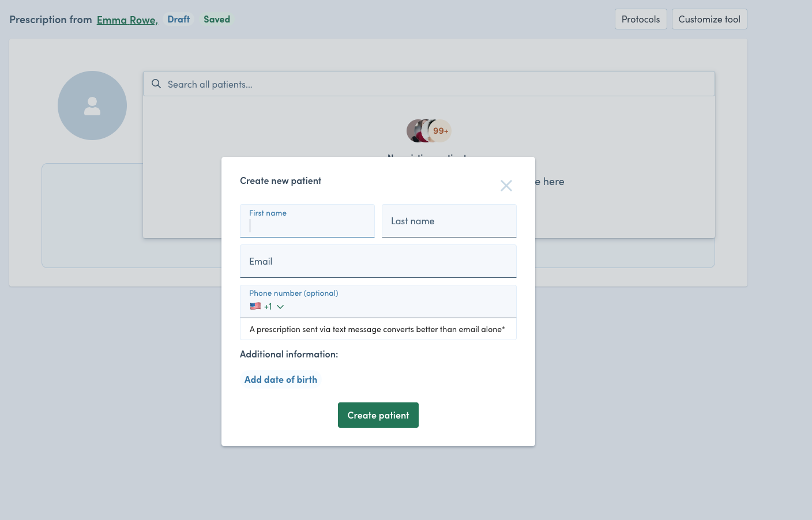Open the stacked patient avatars showing 99+

click(x=429, y=130)
